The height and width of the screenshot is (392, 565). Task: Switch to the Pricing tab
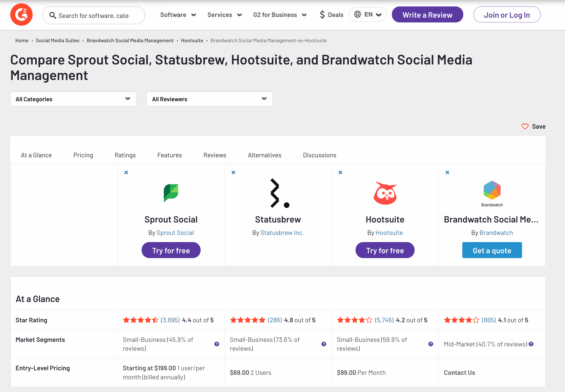pos(83,155)
